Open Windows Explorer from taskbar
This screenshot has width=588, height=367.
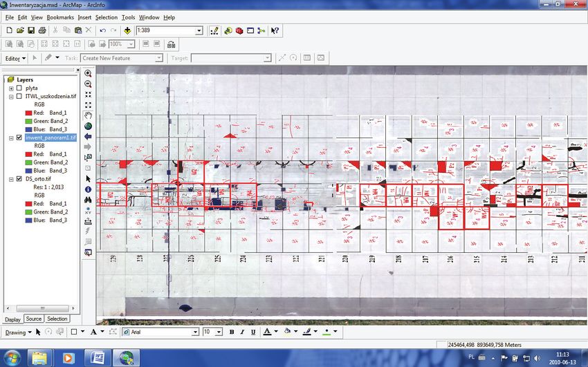tap(39, 359)
